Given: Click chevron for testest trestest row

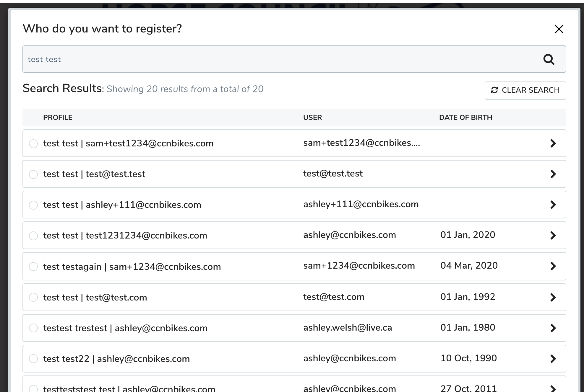Looking at the screenshot, I should 553,328.
